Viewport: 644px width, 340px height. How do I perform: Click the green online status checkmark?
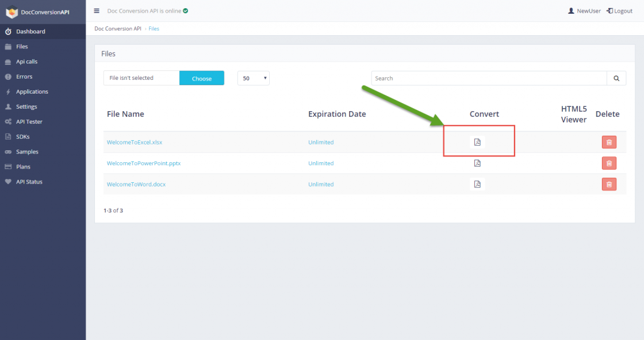point(186,11)
